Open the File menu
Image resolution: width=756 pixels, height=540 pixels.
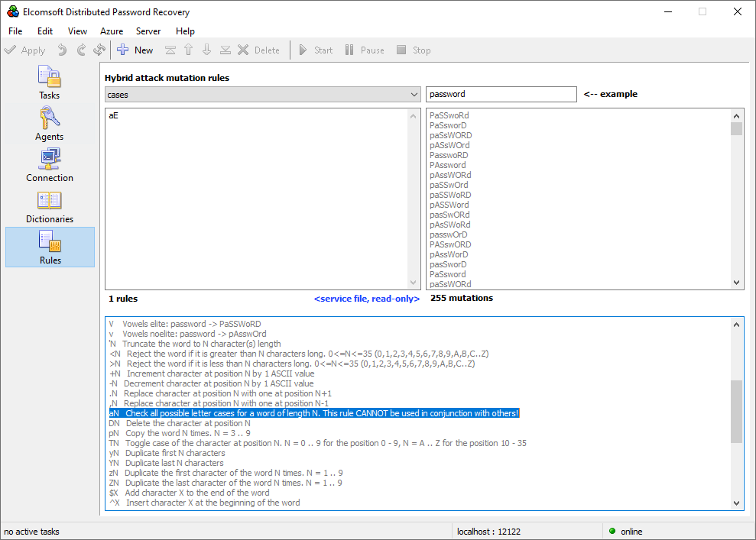15,31
